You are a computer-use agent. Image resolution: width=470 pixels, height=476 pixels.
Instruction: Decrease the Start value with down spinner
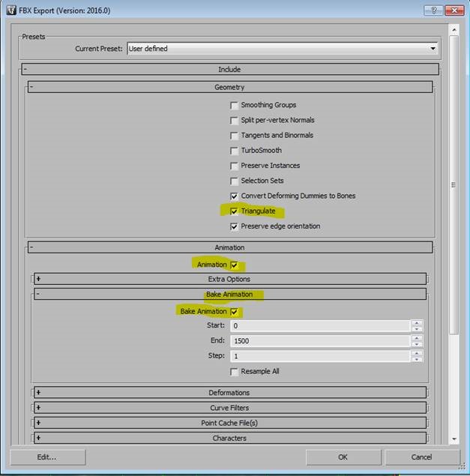coord(417,329)
